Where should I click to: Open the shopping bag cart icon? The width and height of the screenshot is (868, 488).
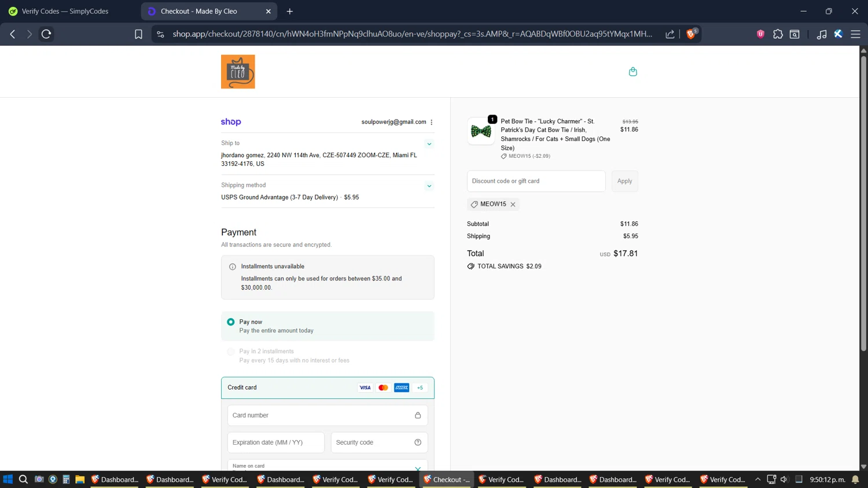[632, 72]
